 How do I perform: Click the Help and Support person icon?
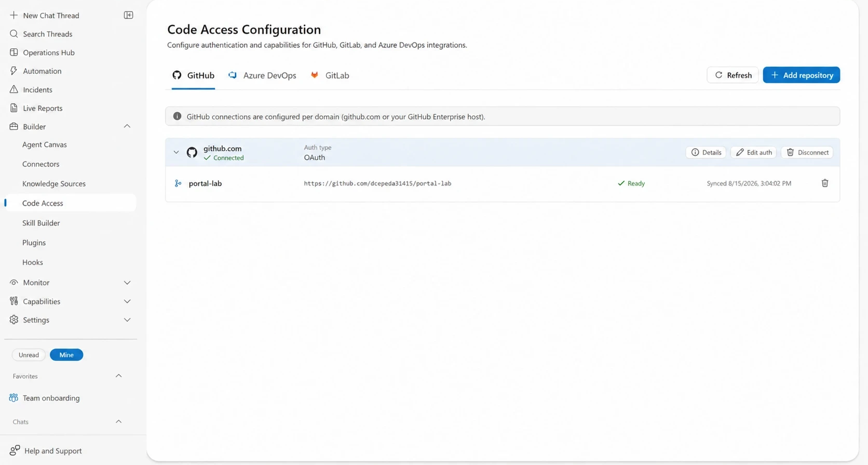pos(15,450)
